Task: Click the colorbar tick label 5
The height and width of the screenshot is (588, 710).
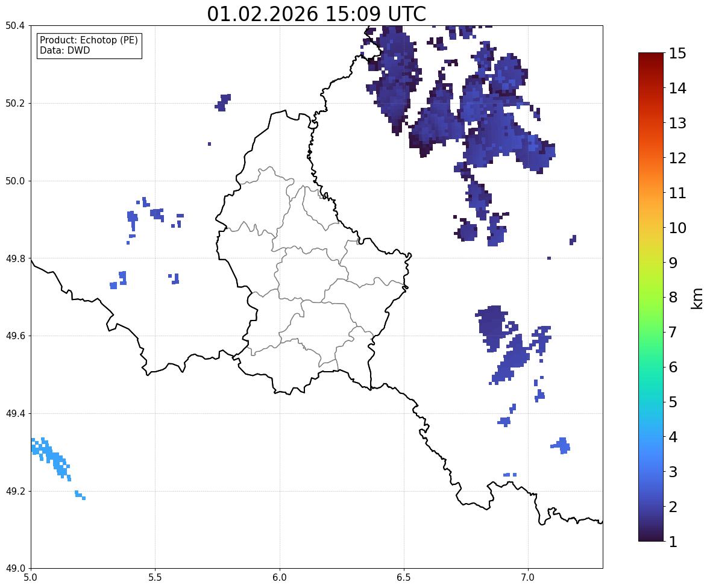Action: 673,402
